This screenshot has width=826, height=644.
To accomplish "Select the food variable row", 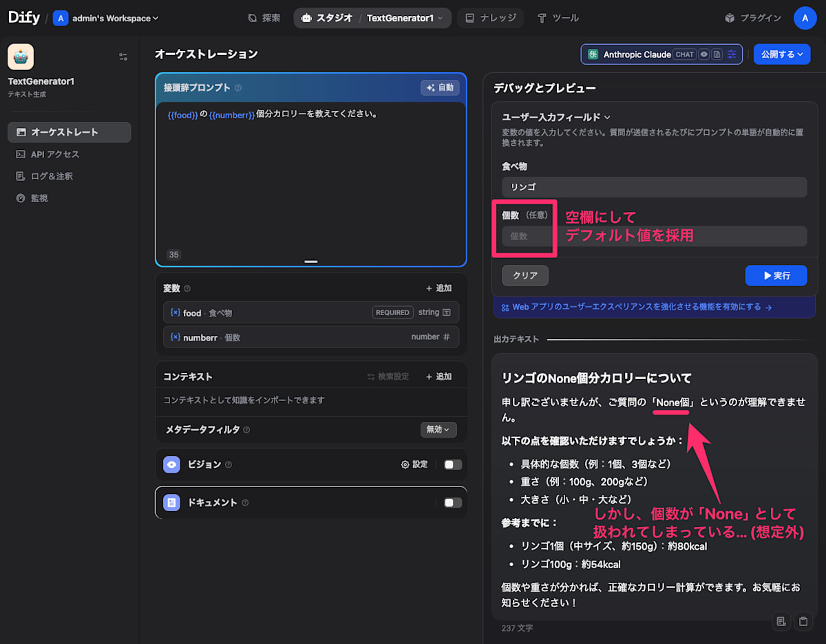I will (311, 312).
